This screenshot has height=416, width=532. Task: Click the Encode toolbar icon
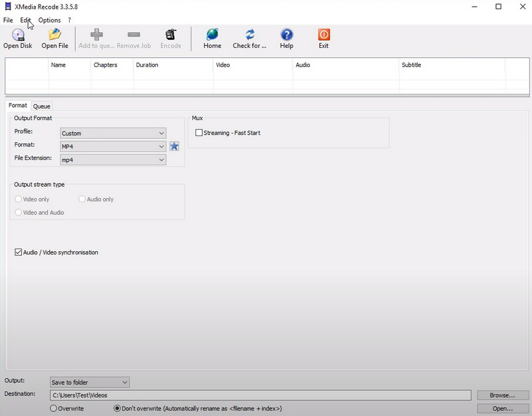point(171,35)
